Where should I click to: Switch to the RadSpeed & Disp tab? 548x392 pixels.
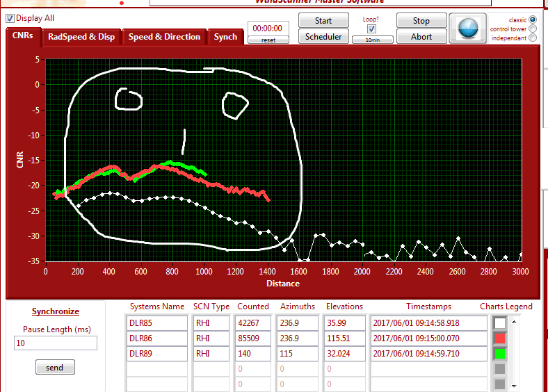[81, 37]
